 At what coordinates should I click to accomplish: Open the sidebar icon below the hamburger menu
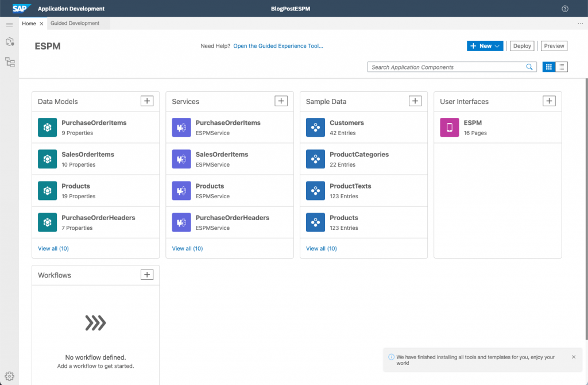point(10,41)
